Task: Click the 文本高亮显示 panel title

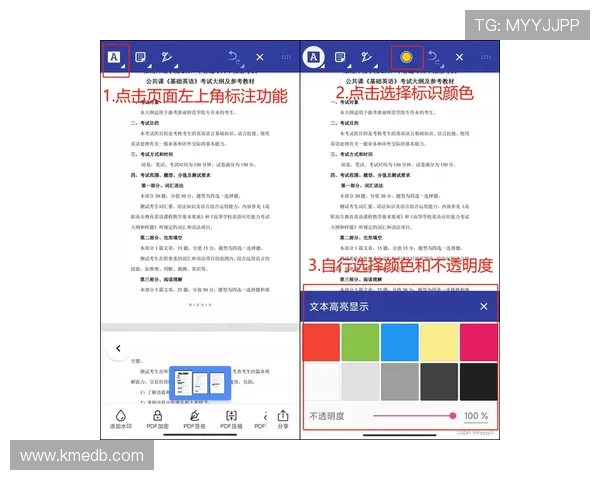Action: 339,307
